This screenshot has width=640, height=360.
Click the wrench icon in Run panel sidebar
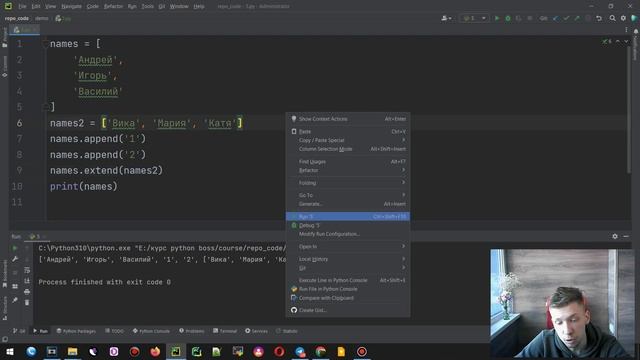pos(15,259)
